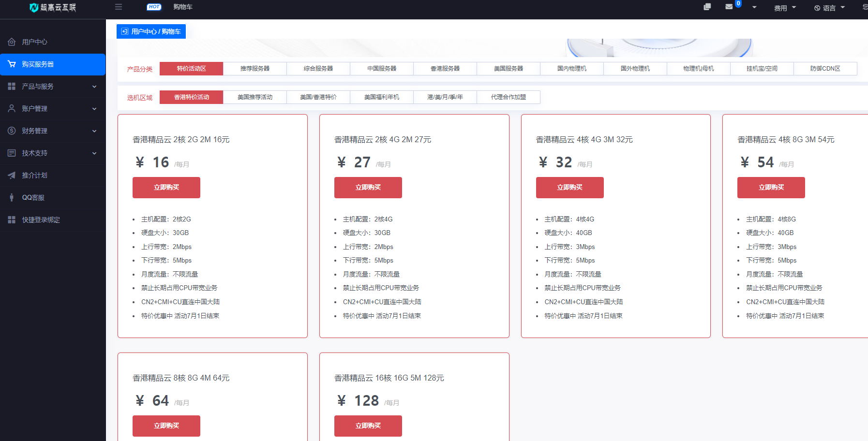The height and width of the screenshot is (441, 868).
Task: Click the title 香港精品云 16核 16G 5M 128元
Action: click(x=389, y=378)
